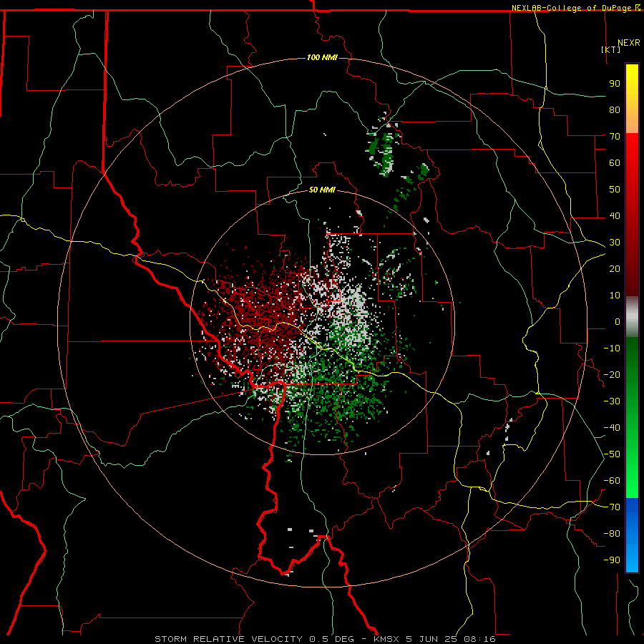Click the -10 value on the velocity scale
The width and height of the screenshot is (644, 644).
pyautogui.click(x=612, y=348)
